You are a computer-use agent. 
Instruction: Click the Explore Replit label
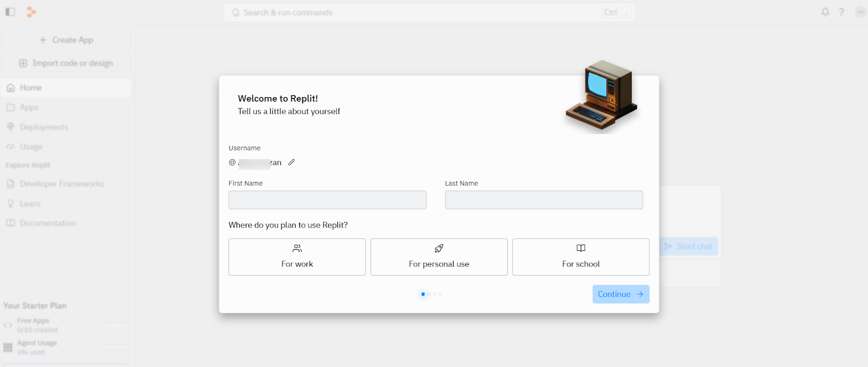click(x=28, y=165)
